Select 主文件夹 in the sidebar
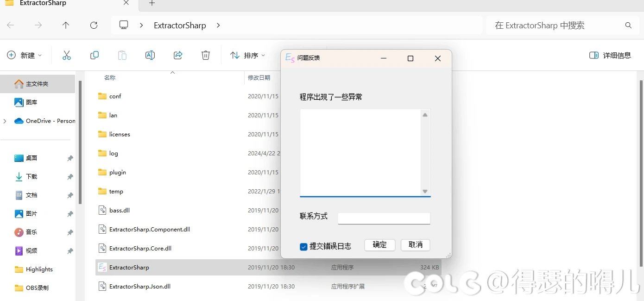This screenshot has width=644, height=301. click(x=38, y=84)
